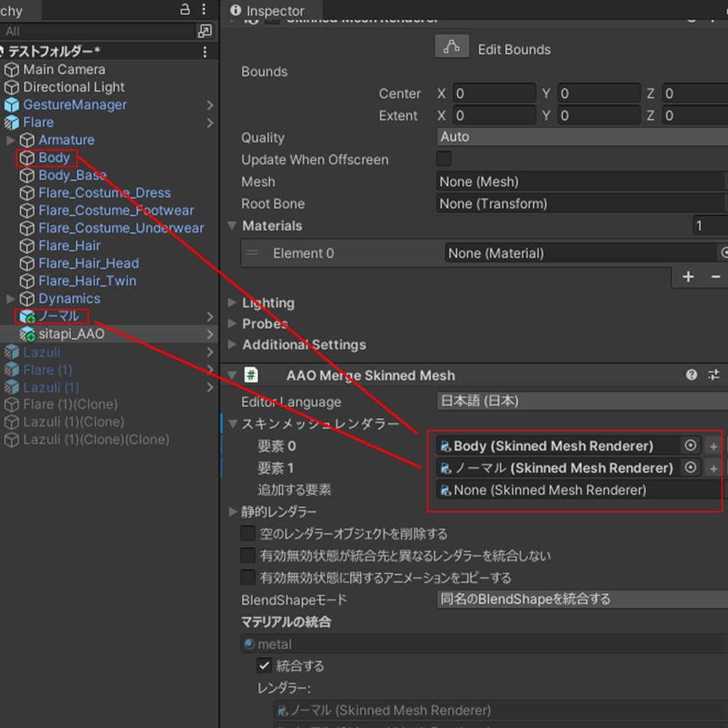Viewport: 728px width, 728px height.
Task: Click the prefab icon of GestureManager
Action: point(11,105)
